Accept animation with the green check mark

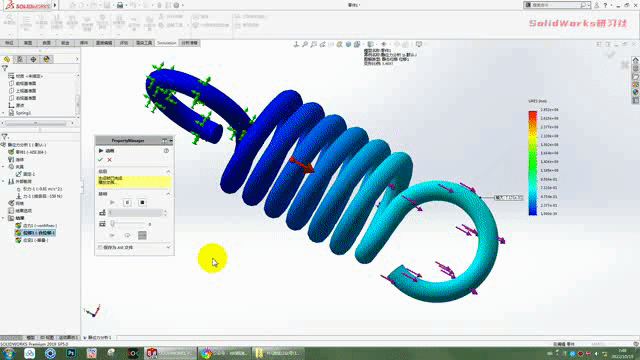pyautogui.click(x=100, y=160)
